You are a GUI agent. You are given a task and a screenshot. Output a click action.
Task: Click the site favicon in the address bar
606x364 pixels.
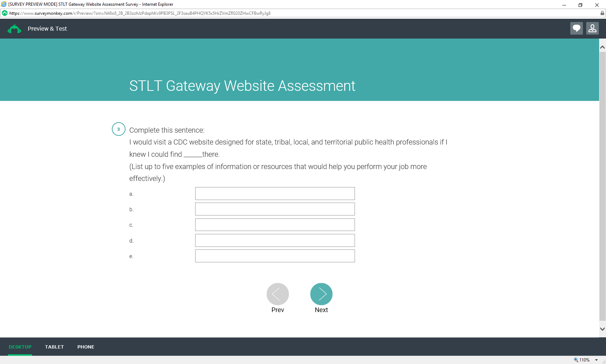point(5,13)
